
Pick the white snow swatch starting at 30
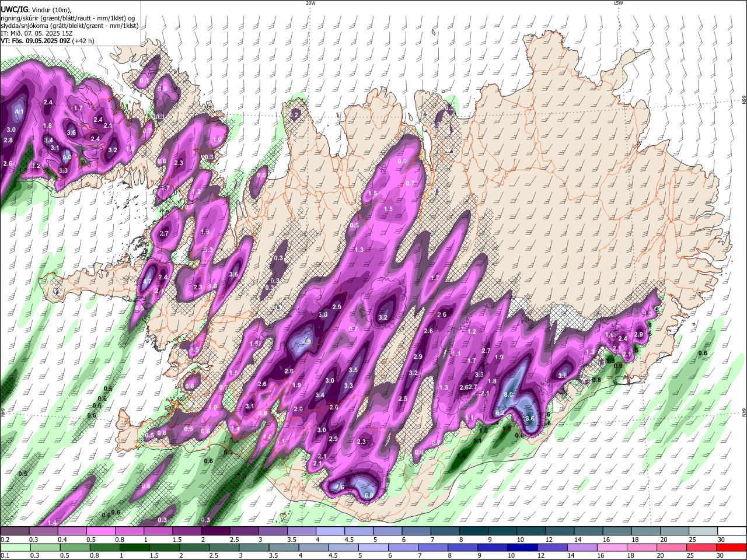732,531
